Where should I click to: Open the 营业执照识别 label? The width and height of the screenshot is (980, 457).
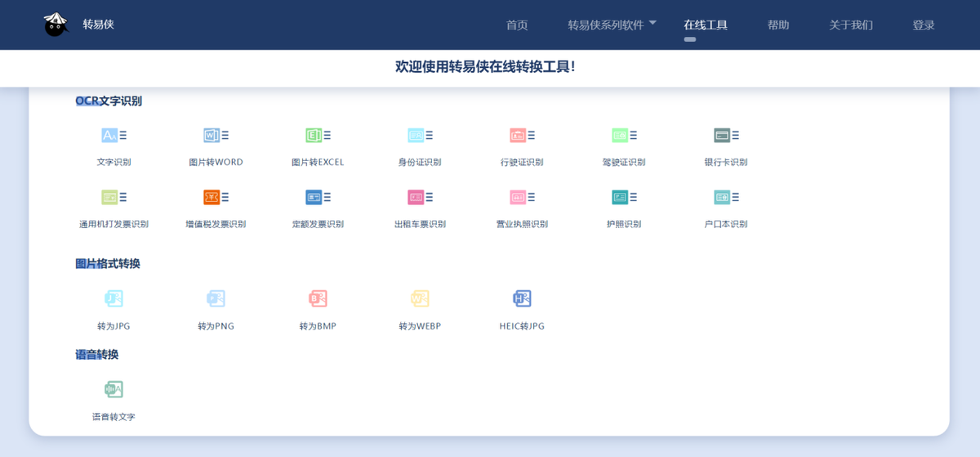click(522, 224)
